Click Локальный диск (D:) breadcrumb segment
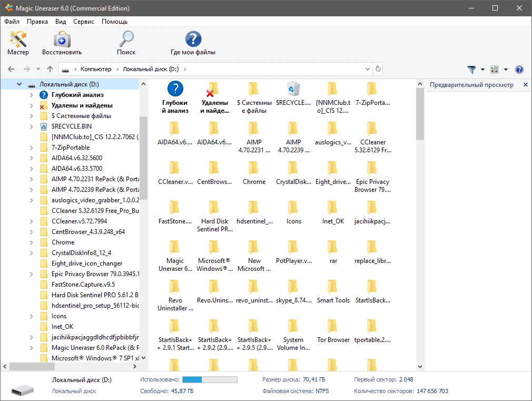Screen dimensions: 532x401 (x=151, y=69)
